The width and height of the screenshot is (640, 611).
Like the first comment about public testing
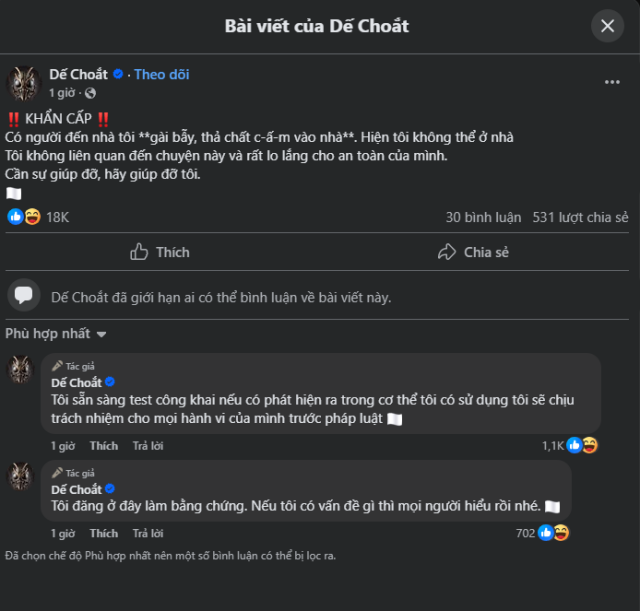tap(103, 445)
